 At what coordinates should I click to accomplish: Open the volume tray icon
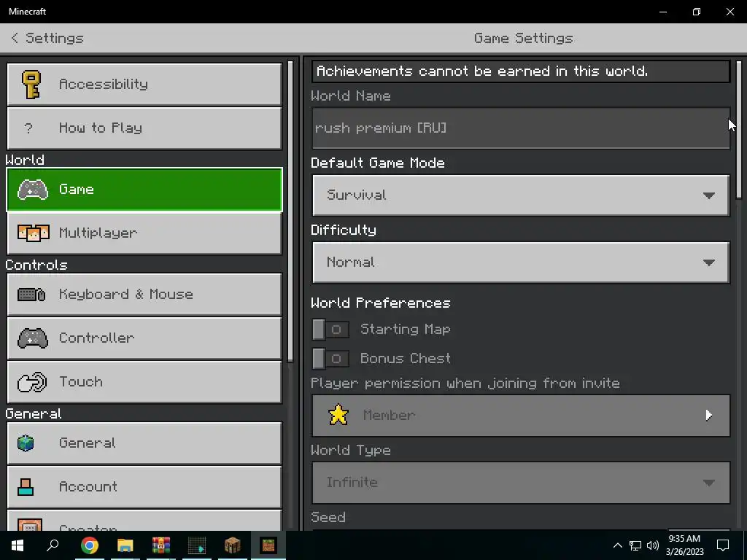(653, 545)
